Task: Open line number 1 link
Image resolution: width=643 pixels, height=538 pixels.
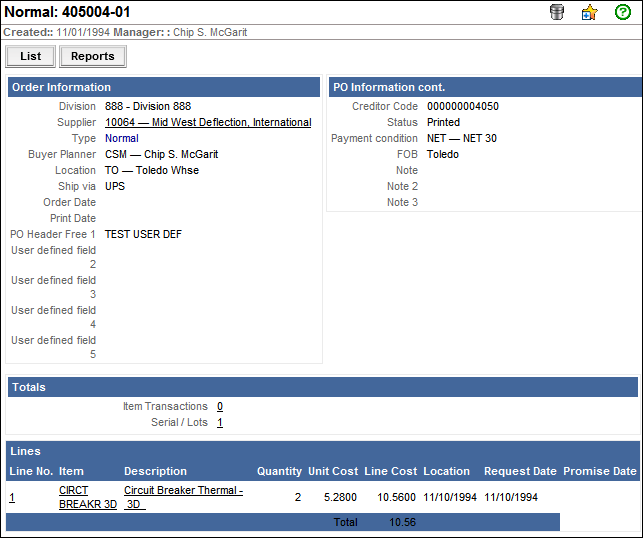Action: point(12,497)
